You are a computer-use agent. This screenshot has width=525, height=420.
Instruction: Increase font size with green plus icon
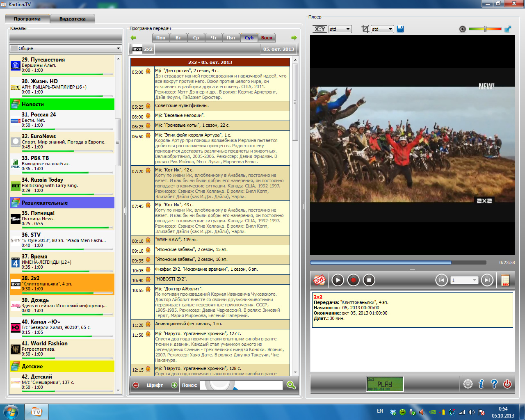click(174, 385)
